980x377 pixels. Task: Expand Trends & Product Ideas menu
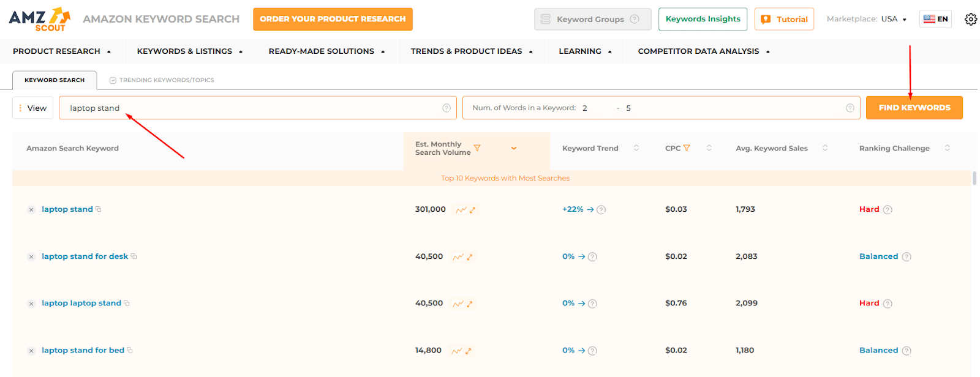[x=472, y=51]
